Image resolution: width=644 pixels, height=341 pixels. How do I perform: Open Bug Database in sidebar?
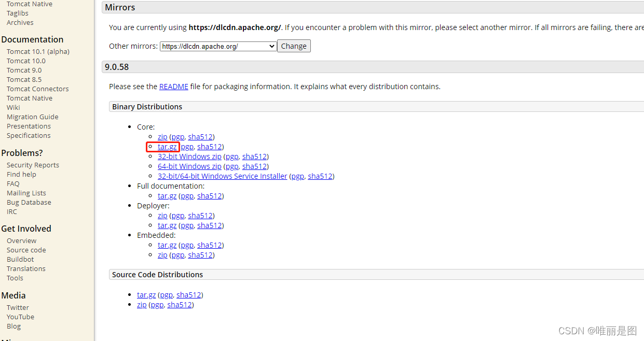coord(29,203)
